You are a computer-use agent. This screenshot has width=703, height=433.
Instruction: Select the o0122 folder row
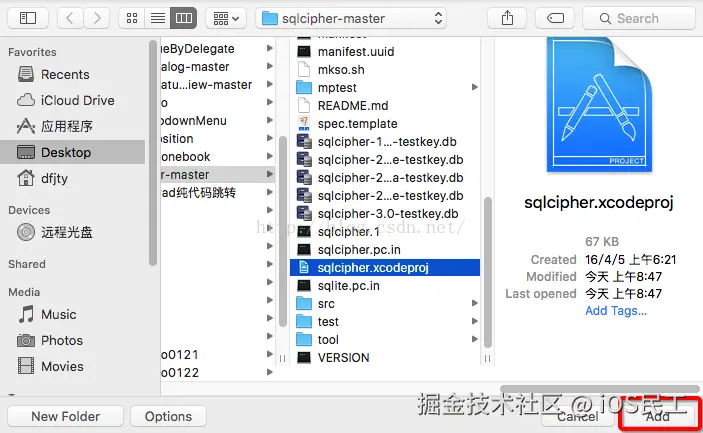[x=218, y=372]
